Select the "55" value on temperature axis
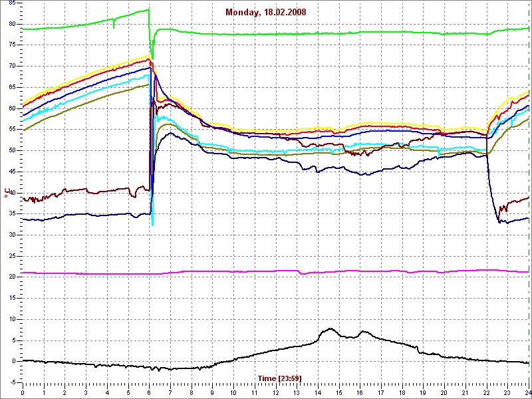This screenshot has width=532, height=399. 12,130
